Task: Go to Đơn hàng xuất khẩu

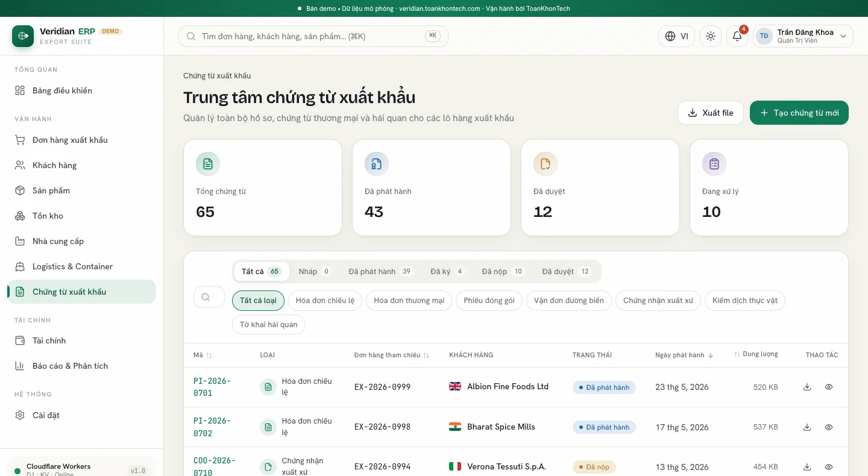Action: click(x=81, y=140)
